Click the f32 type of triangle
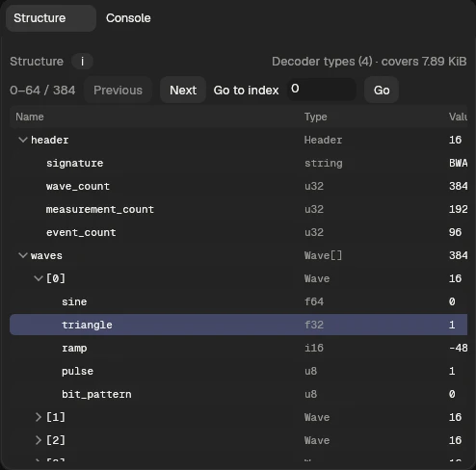The image size is (476, 470). pyautogui.click(x=314, y=325)
